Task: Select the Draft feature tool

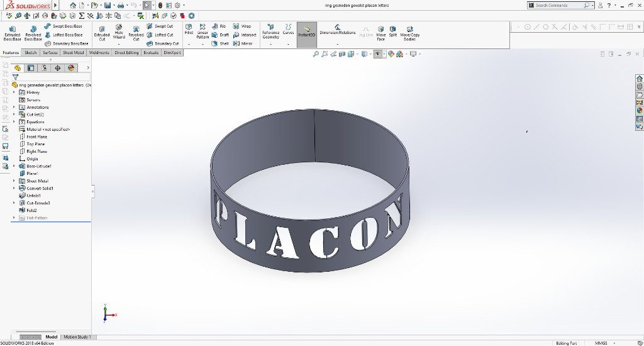Action: point(220,35)
